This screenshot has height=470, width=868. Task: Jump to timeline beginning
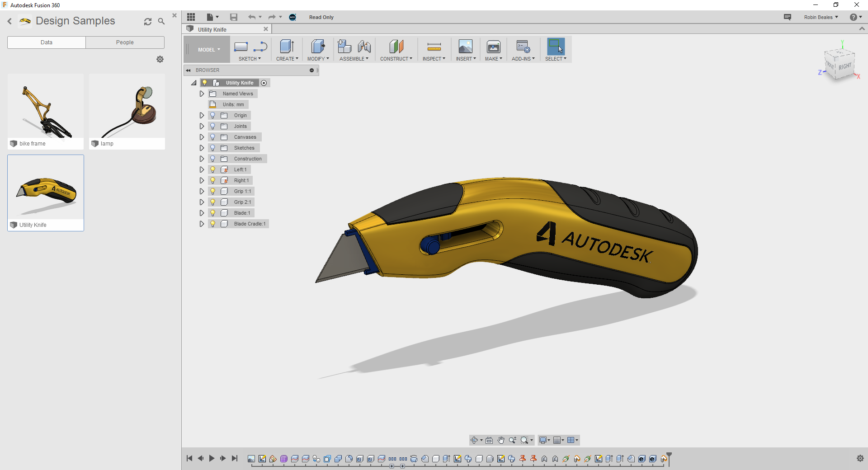tap(189, 458)
